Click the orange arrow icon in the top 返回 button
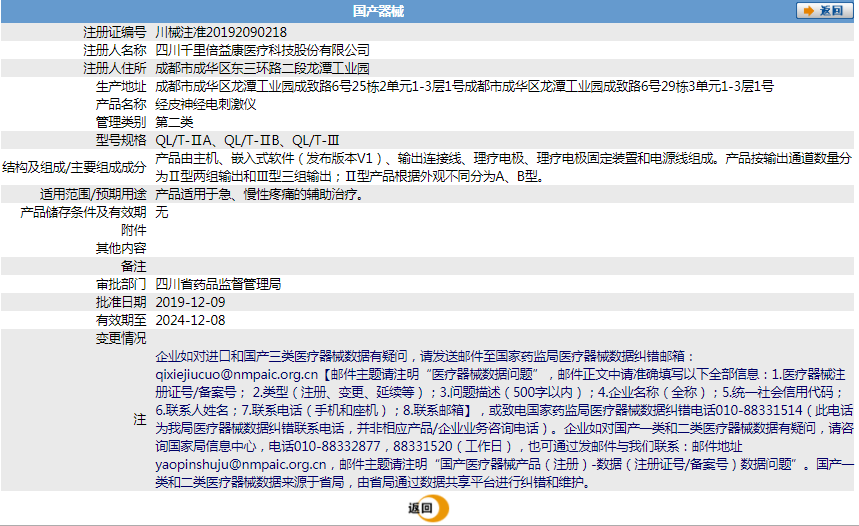Image resolution: width=859 pixels, height=526 pixels. tap(809, 10)
